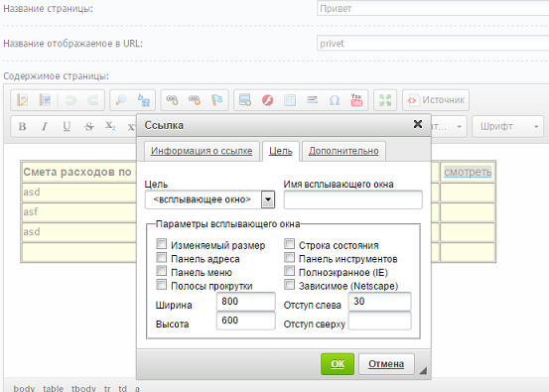Viewport: 549px width, 392px height.
Task: Toggle Bold formatting
Action: click(22, 126)
